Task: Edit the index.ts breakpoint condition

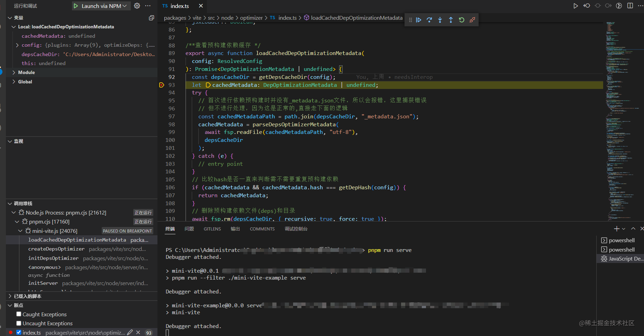Action: (x=130, y=333)
